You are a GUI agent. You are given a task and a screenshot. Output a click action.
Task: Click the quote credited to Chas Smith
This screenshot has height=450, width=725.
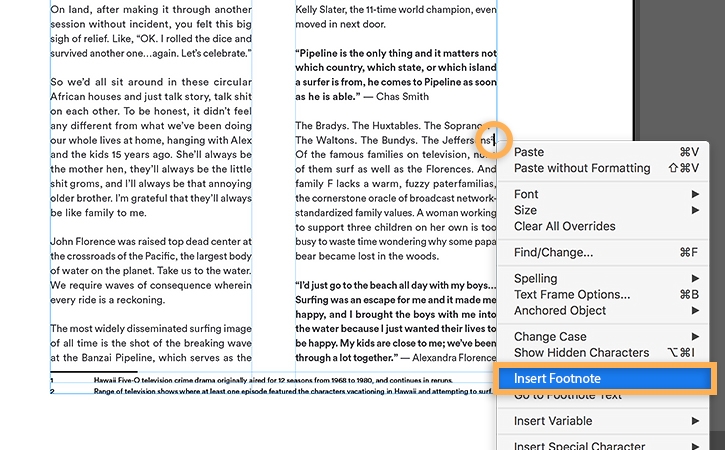pyautogui.click(x=396, y=75)
